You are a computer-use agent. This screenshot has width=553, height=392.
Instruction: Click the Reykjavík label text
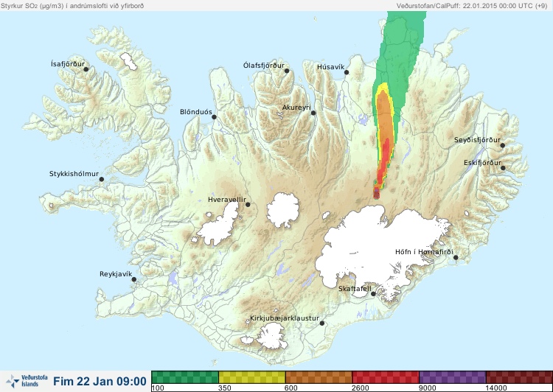(116, 274)
